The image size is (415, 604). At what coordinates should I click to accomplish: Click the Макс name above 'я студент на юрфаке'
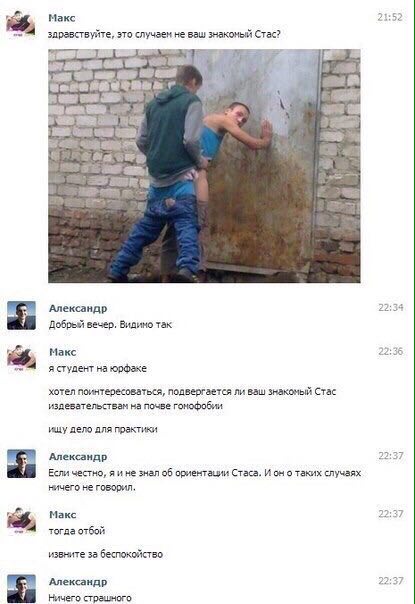point(62,352)
